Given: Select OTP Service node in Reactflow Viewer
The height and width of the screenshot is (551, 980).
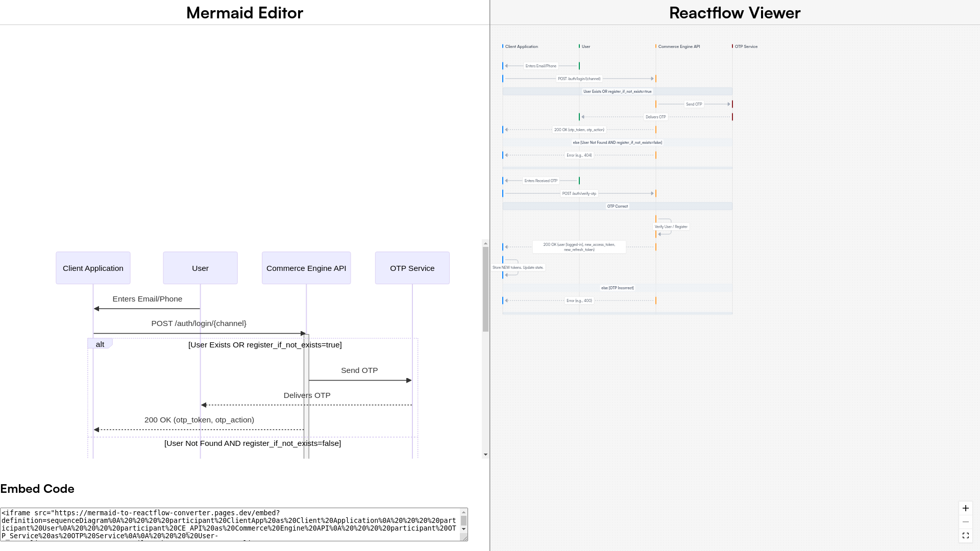Looking at the screenshot, I should pyautogui.click(x=745, y=46).
